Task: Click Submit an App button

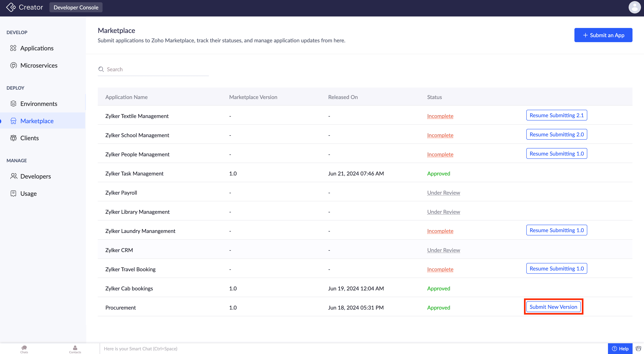Action: tap(603, 35)
